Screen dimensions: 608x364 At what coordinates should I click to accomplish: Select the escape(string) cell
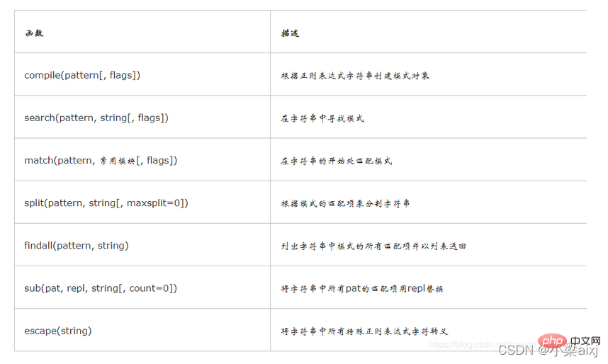pos(142,330)
